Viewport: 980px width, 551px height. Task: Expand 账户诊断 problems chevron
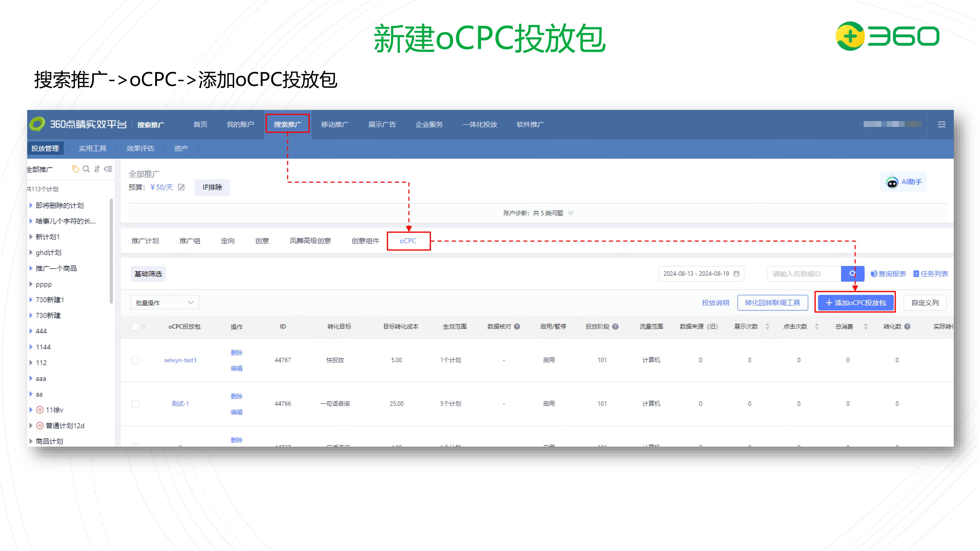coord(571,213)
